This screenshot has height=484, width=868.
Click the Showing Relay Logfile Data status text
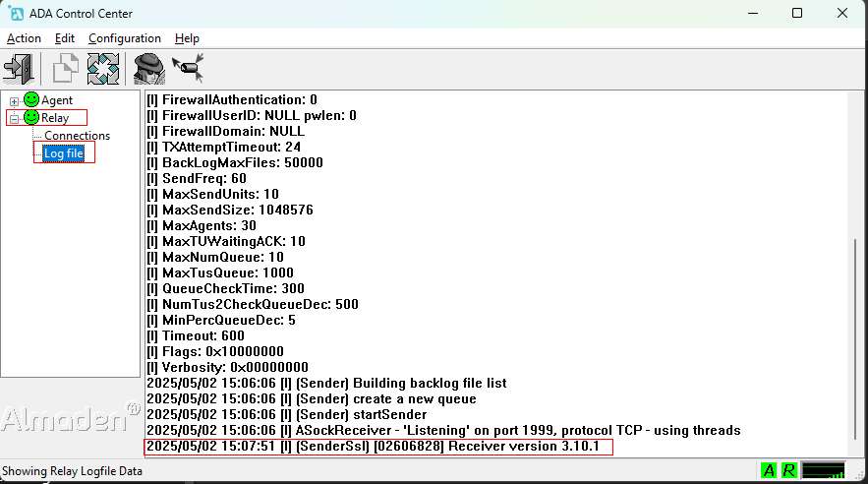72,470
